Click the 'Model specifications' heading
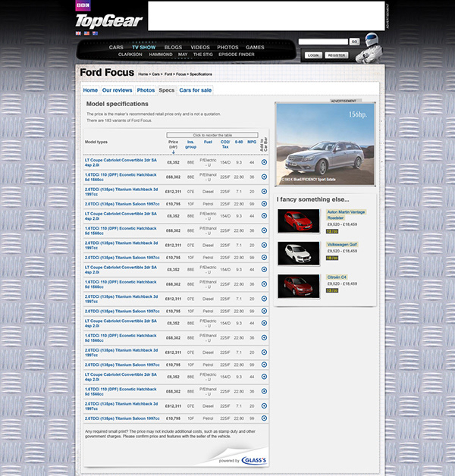Screen dimensions: 455x476 pos(118,104)
